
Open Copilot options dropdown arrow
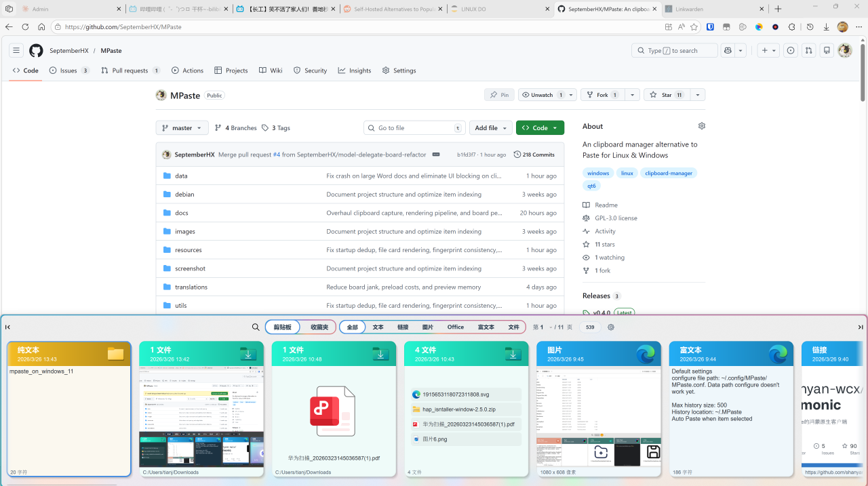741,51
